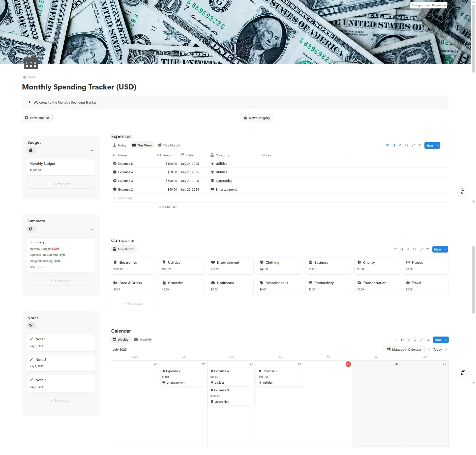Screen dimensions: 476x455
Task: Open the Budget panel three-dot menu
Action: click(x=91, y=150)
